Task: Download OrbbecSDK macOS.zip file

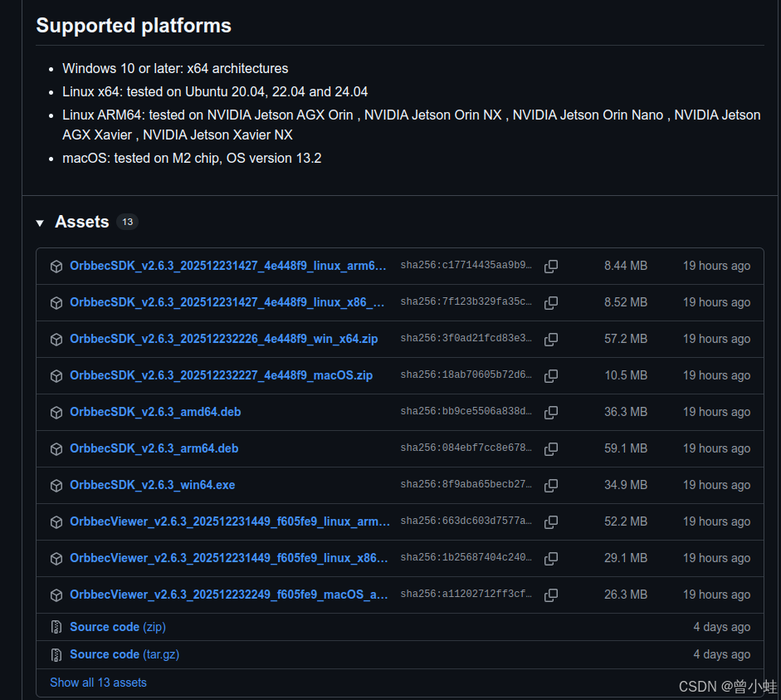Action: [221, 375]
